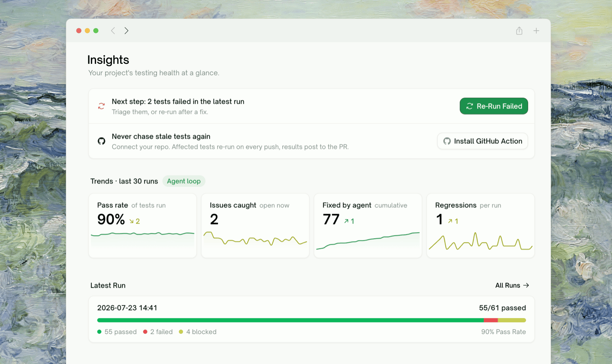Click yellow blocked segment of run progress bar
The height and width of the screenshot is (364, 612).
512,320
